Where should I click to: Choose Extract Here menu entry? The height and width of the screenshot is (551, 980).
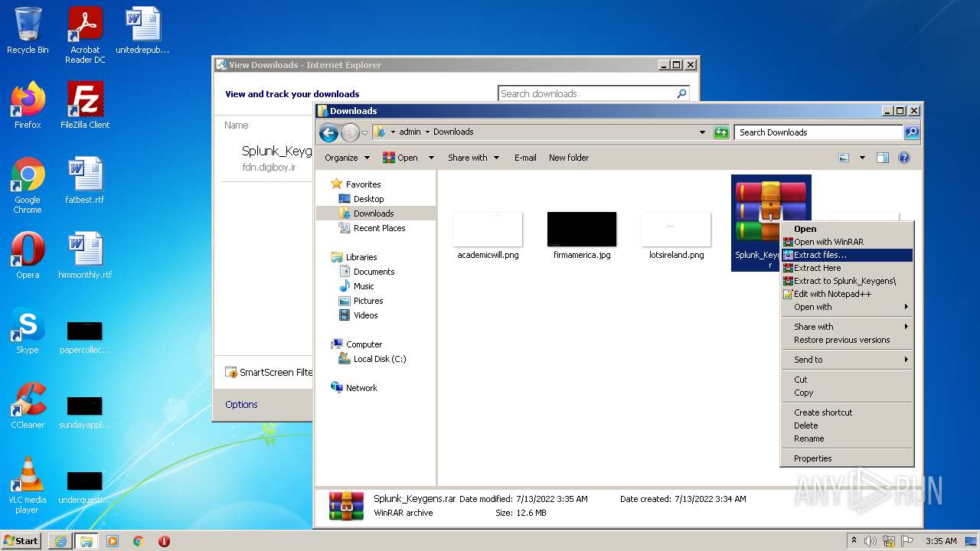(847, 268)
